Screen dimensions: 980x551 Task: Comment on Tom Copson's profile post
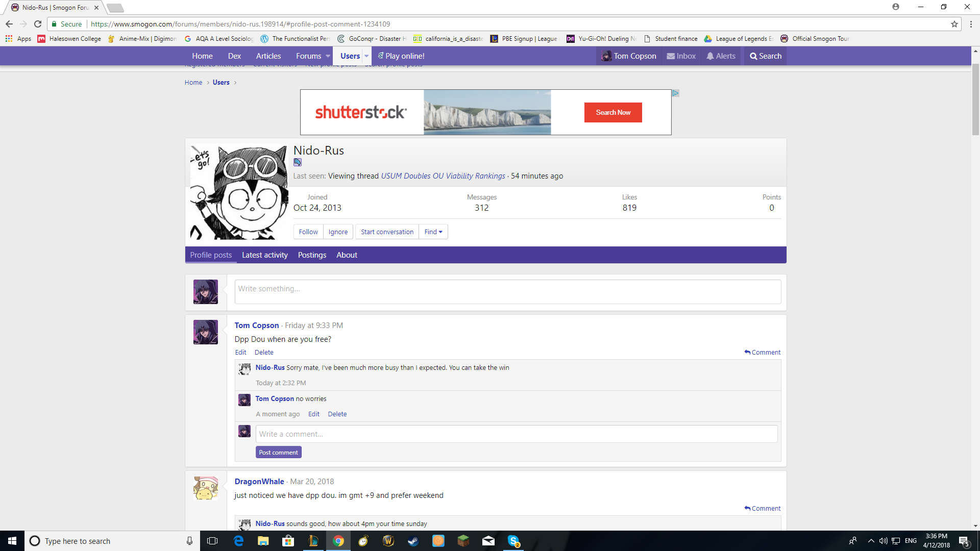[x=763, y=353]
